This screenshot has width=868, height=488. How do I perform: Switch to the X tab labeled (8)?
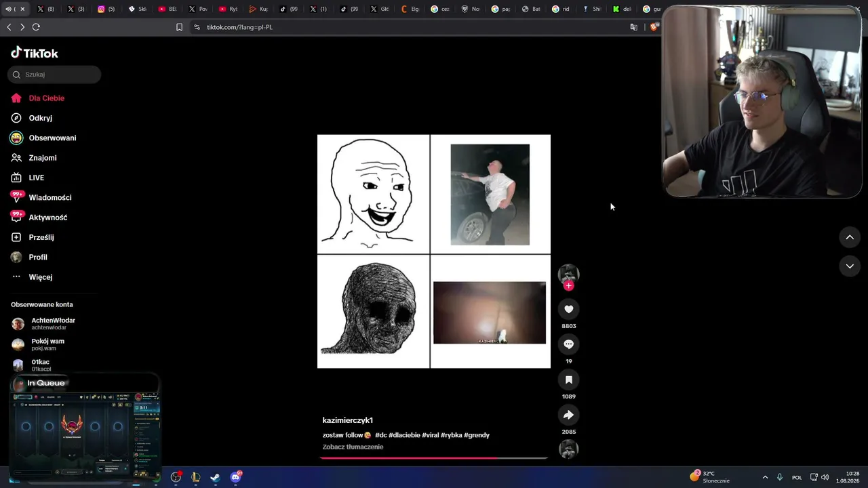pyautogui.click(x=45, y=9)
